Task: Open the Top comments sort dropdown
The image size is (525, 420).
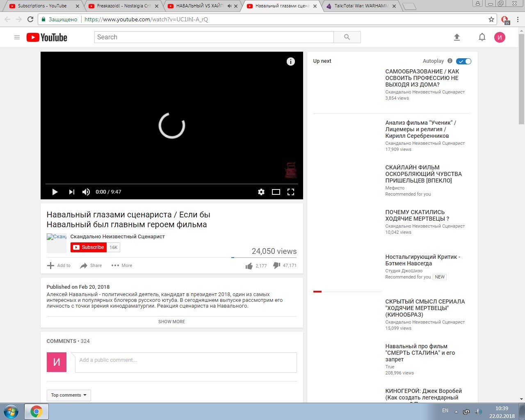Action: pyautogui.click(x=68, y=395)
